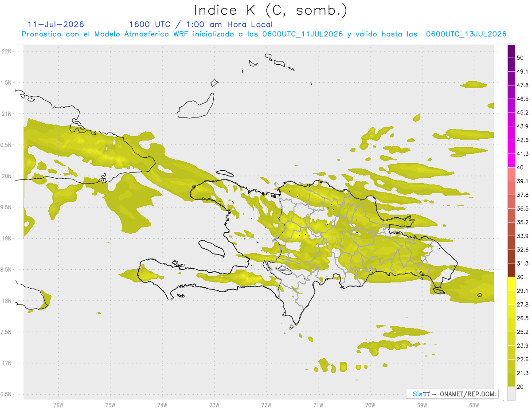This screenshot has width=532, height=411.
Task: Select the date label "11-Jul-2026"
Action: (56, 24)
